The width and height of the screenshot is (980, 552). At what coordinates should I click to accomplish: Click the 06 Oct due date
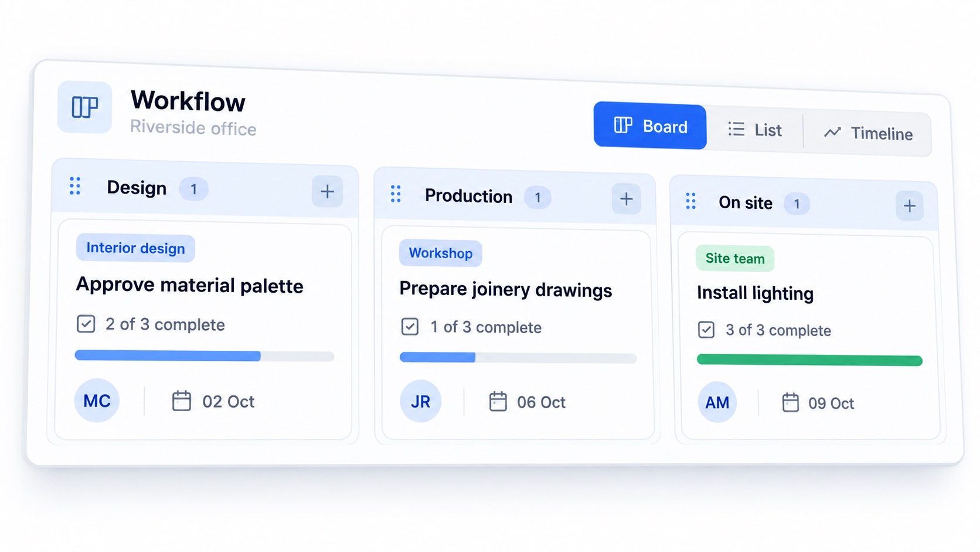(541, 402)
